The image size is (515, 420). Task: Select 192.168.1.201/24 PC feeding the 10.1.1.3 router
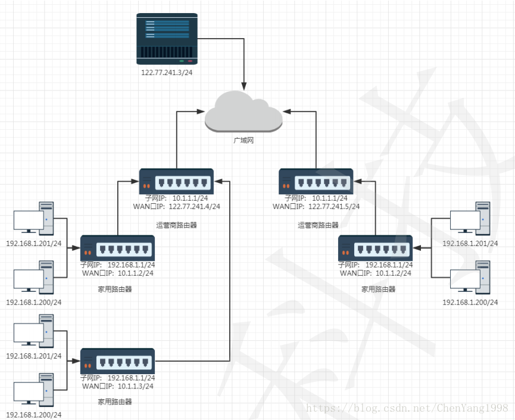(x=33, y=331)
